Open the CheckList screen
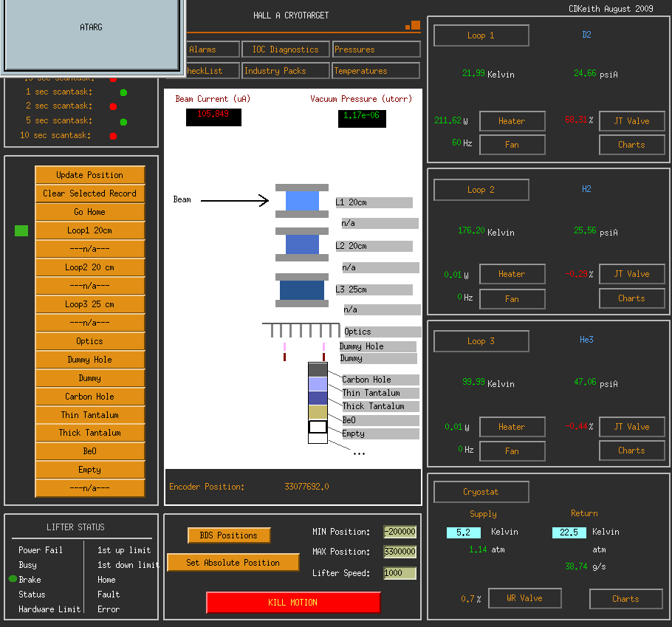 213,71
